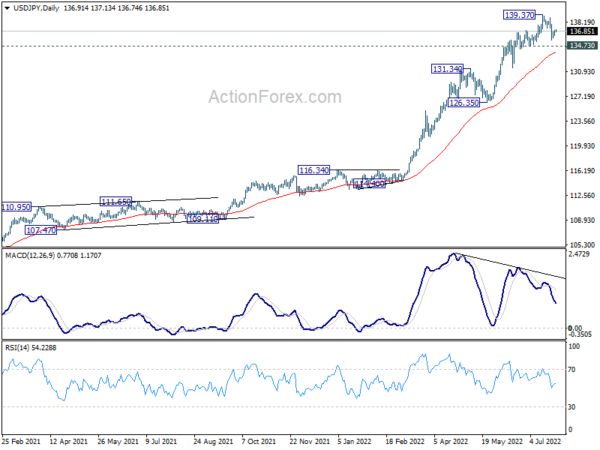Image resolution: width=600 pixels, height=450 pixels.
Task: Click the 116.340 resistance label
Action: point(313,170)
